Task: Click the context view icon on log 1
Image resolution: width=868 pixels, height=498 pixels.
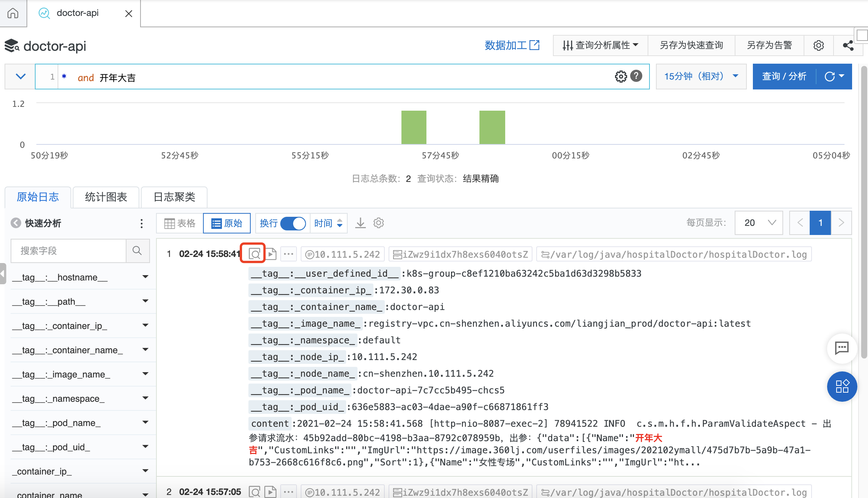Action: click(254, 254)
